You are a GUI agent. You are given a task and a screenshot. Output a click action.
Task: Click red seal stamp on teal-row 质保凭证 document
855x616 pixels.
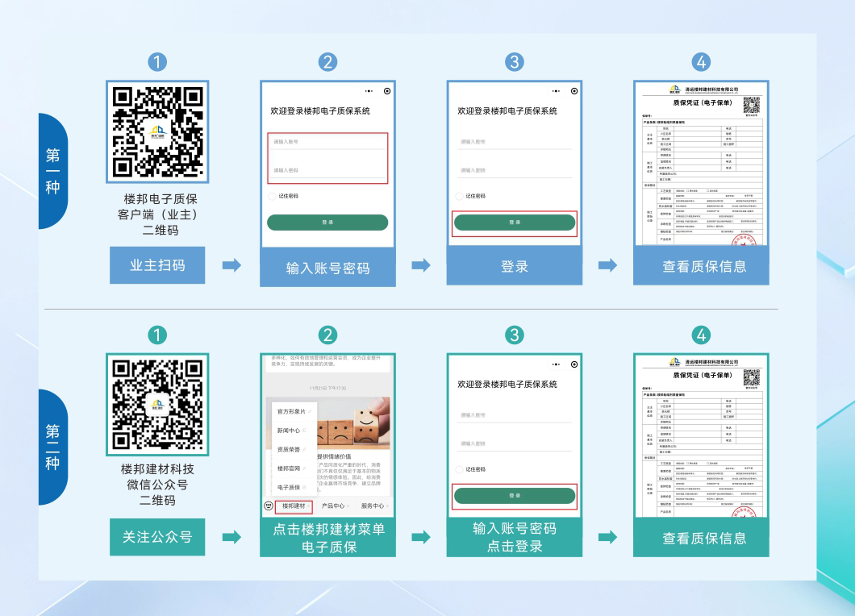pos(744,512)
